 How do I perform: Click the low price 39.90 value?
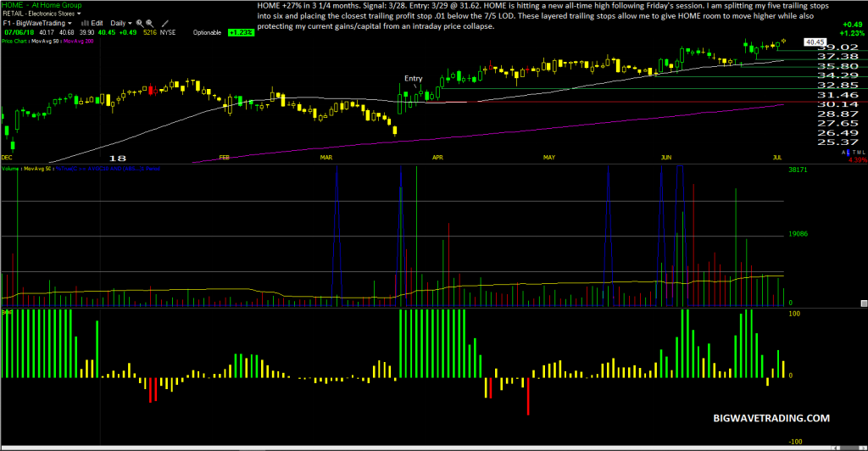(x=86, y=32)
